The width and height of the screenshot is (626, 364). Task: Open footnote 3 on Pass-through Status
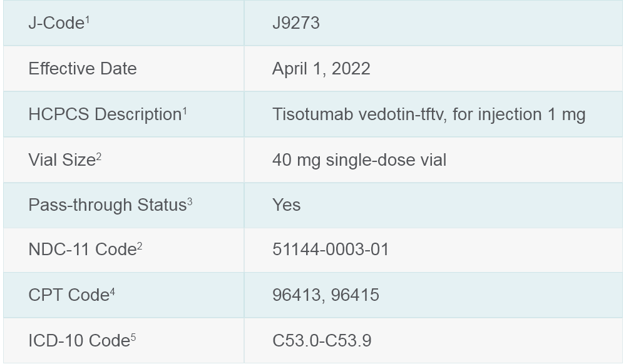[190, 201]
